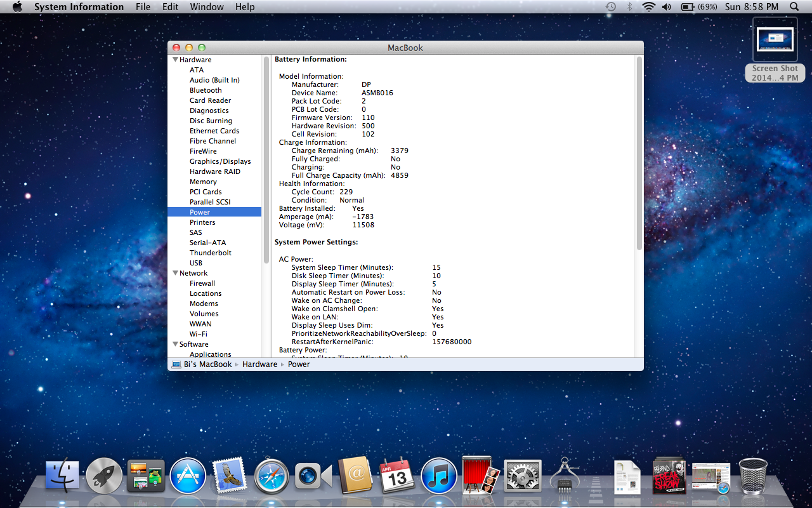This screenshot has width=812, height=508.
Task: Open the Edit menu
Action: click(170, 7)
